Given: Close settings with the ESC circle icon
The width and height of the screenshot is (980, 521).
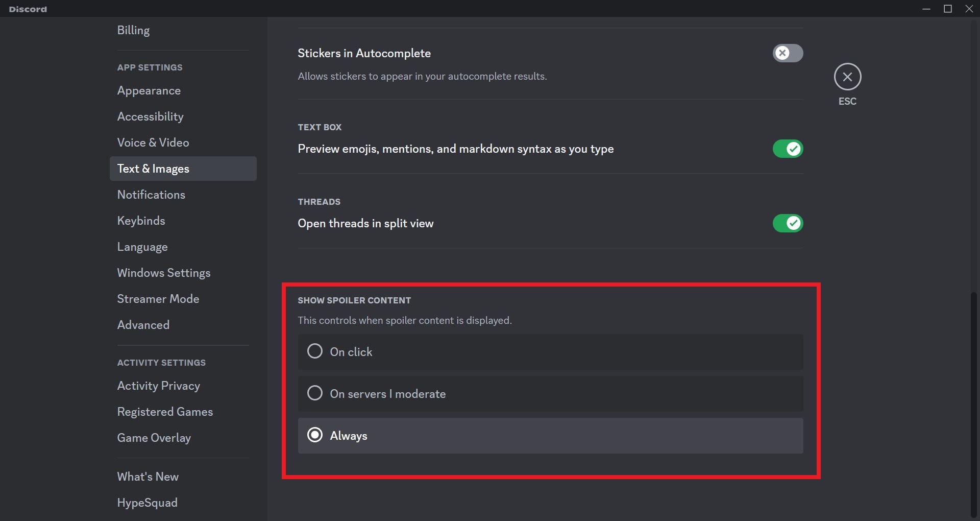Looking at the screenshot, I should (x=847, y=77).
